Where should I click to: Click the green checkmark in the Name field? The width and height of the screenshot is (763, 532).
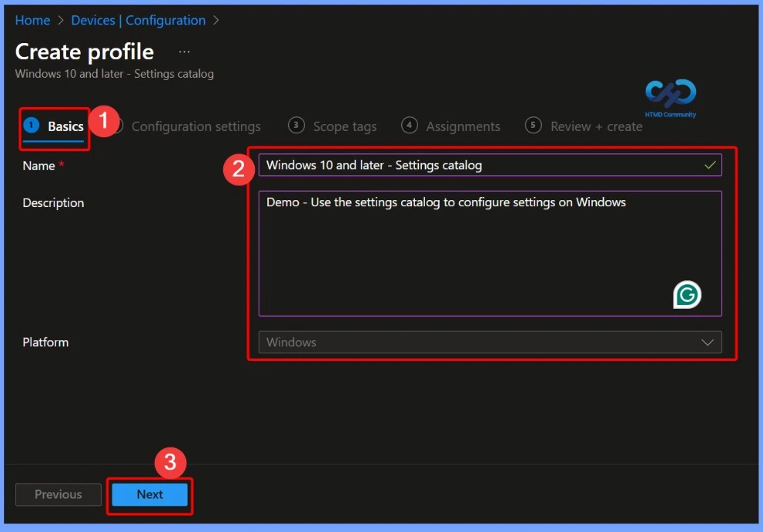pos(710,165)
